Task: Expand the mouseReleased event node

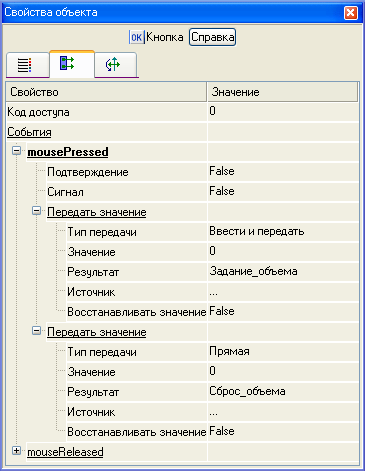Action: (17, 451)
